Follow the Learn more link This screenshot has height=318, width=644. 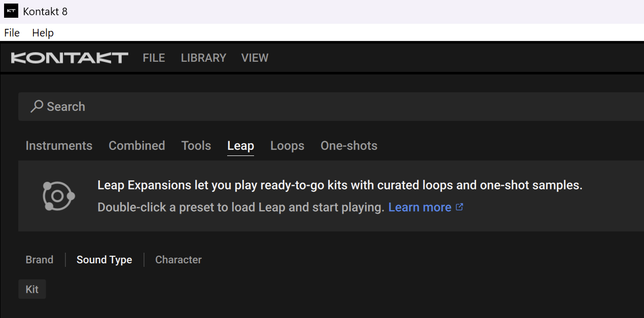point(420,207)
